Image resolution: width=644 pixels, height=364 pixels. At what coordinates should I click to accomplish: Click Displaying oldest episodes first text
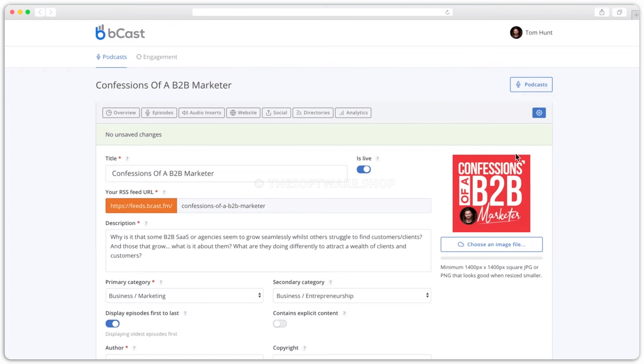pyautogui.click(x=141, y=334)
